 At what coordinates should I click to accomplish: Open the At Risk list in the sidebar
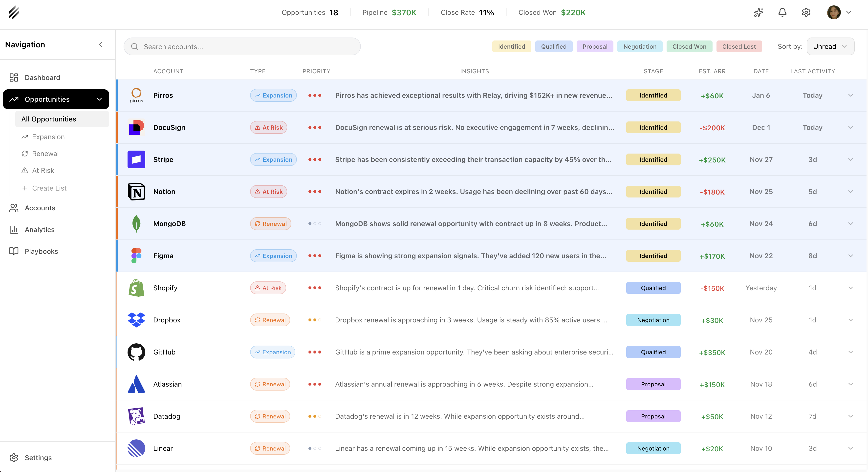click(43, 170)
